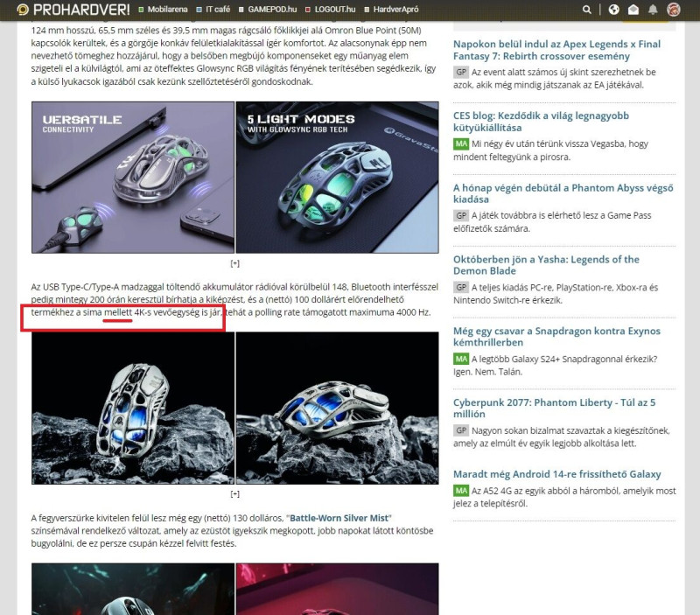Click GP badge beside Yasha summary

point(461,287)
